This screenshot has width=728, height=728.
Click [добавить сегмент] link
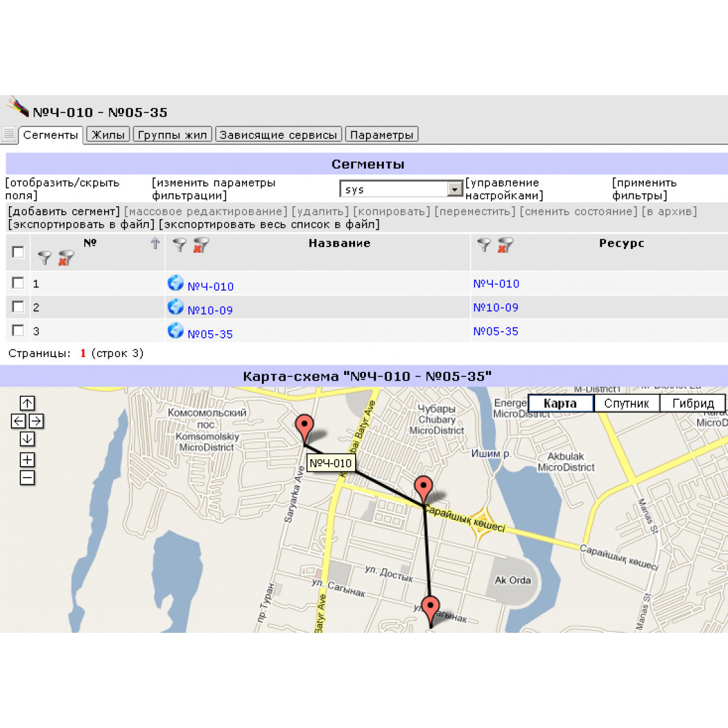coord(64,212)
